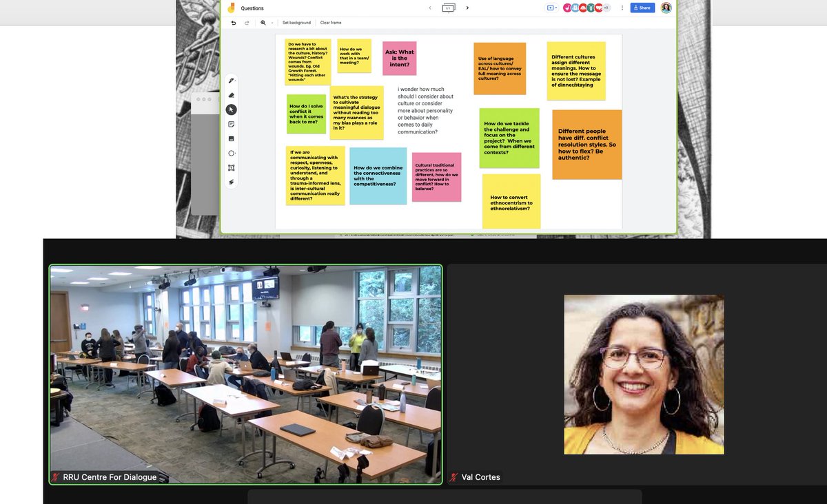Click Clear frame

(329, 22)
